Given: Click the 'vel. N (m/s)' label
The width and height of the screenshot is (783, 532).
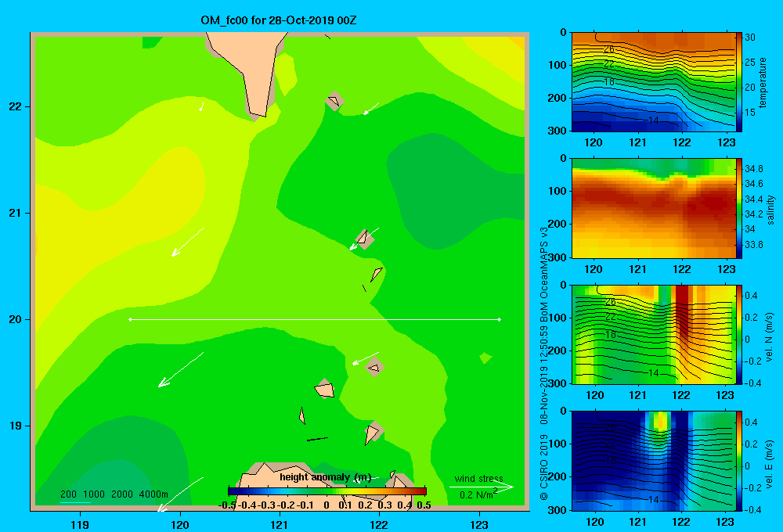Looking at the screenshot, I should (x=770, y=337).
